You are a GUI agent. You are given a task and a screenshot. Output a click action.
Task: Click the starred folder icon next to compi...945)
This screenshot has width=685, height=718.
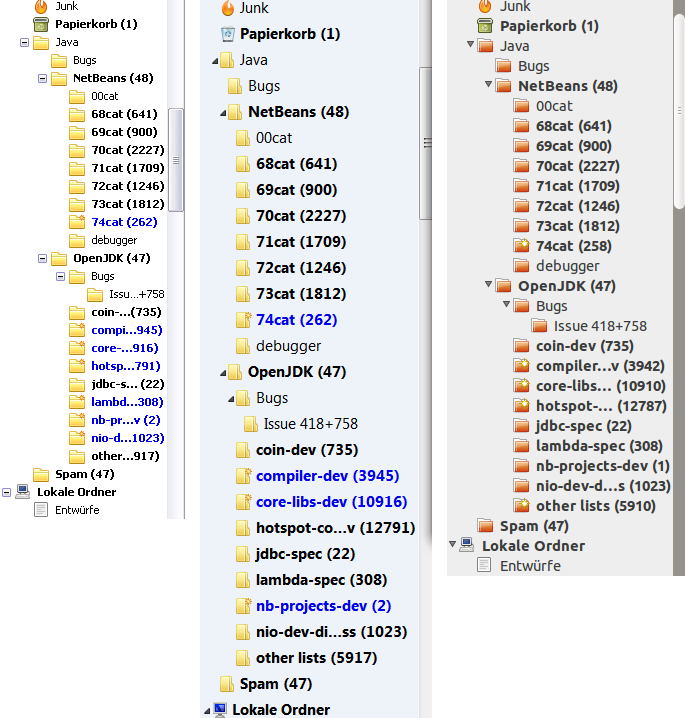(77, 330)
